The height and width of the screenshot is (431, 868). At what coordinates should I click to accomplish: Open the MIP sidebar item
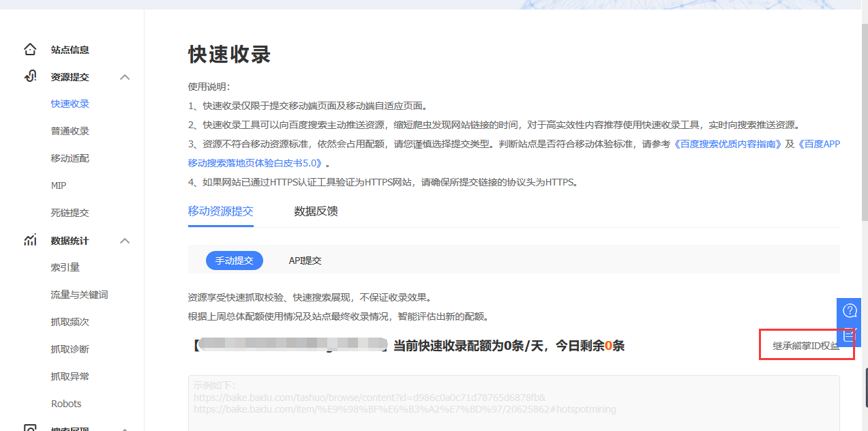coord(59,185)
